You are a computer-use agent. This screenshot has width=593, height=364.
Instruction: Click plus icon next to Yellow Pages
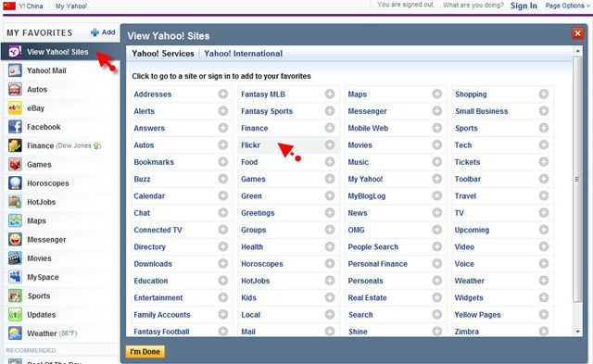544,314
